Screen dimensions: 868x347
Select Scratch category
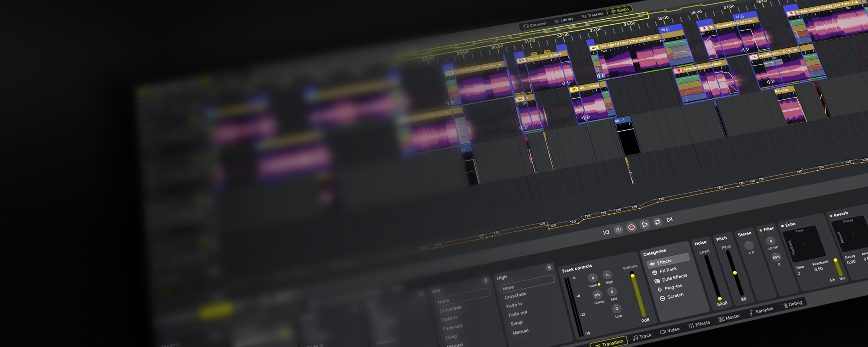click(x=672, y=296)
